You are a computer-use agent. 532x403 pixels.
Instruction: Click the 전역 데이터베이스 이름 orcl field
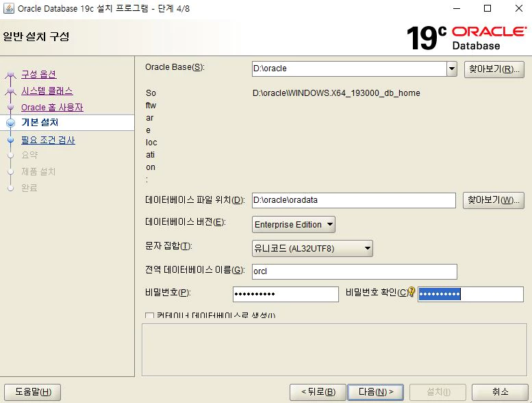coord(354,271)
